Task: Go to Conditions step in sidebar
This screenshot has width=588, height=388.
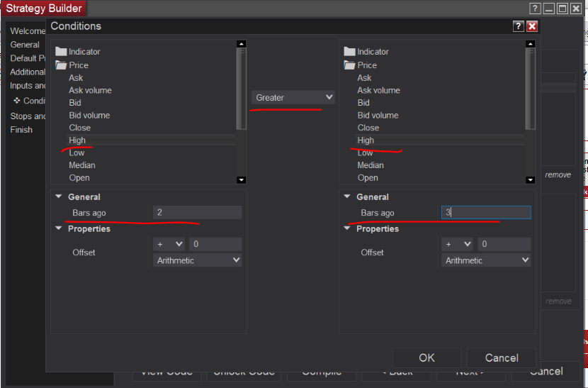Action: pyautogui.click(x=29, y=101)
